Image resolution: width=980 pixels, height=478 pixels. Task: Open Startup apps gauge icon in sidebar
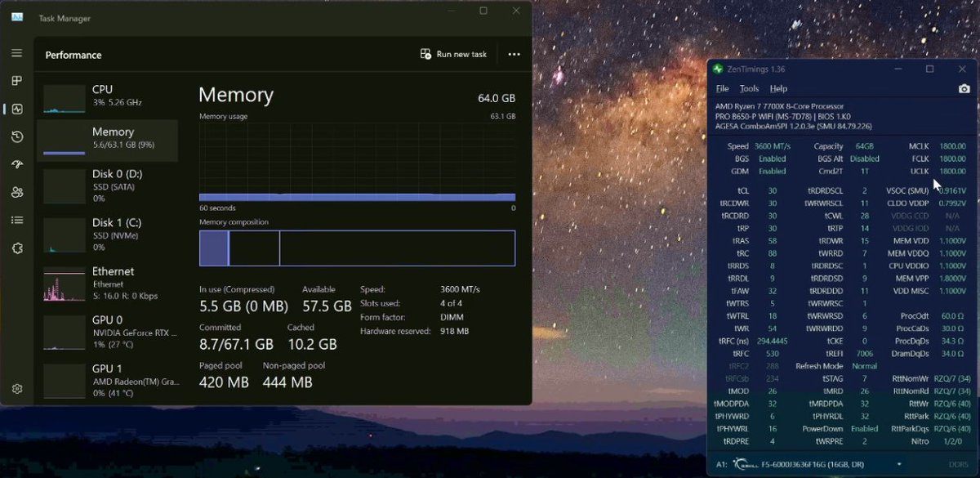click(16, 164)
